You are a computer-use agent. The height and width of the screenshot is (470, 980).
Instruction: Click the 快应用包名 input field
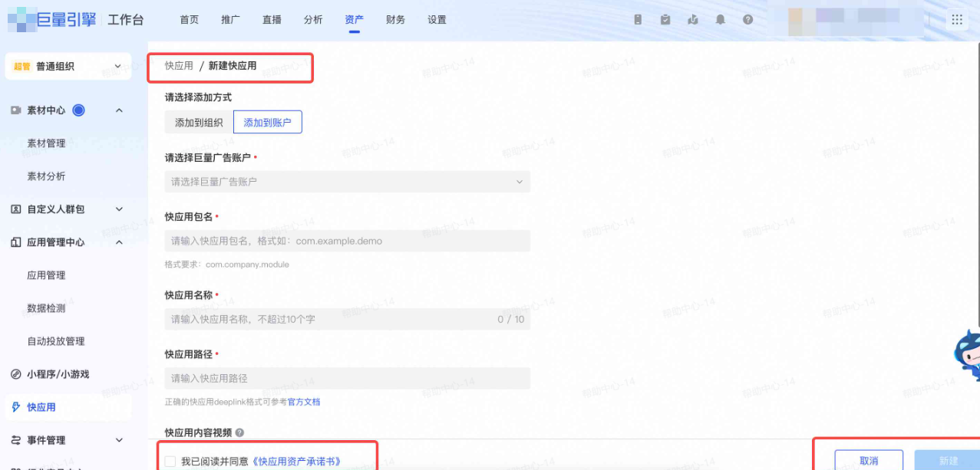[347, 241]
